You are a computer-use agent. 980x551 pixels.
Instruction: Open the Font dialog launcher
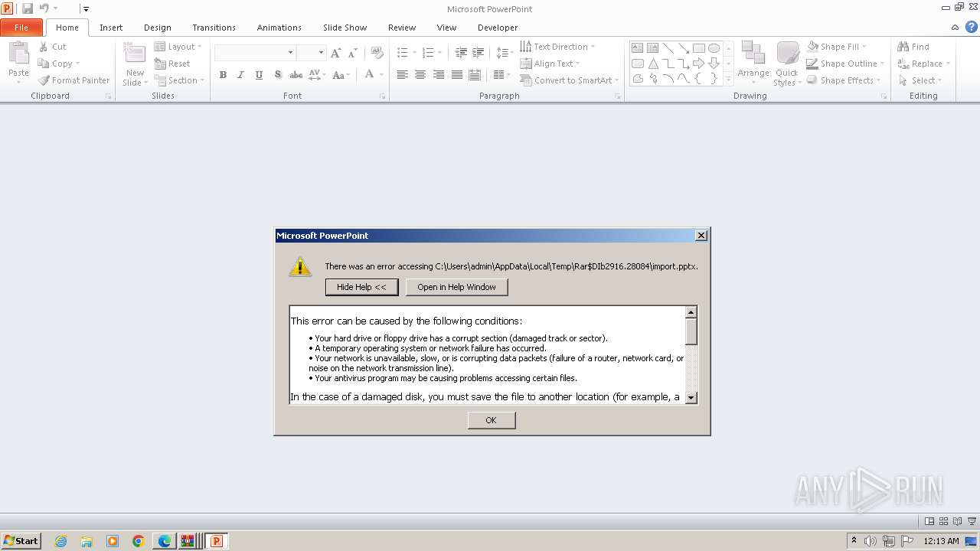383,96
